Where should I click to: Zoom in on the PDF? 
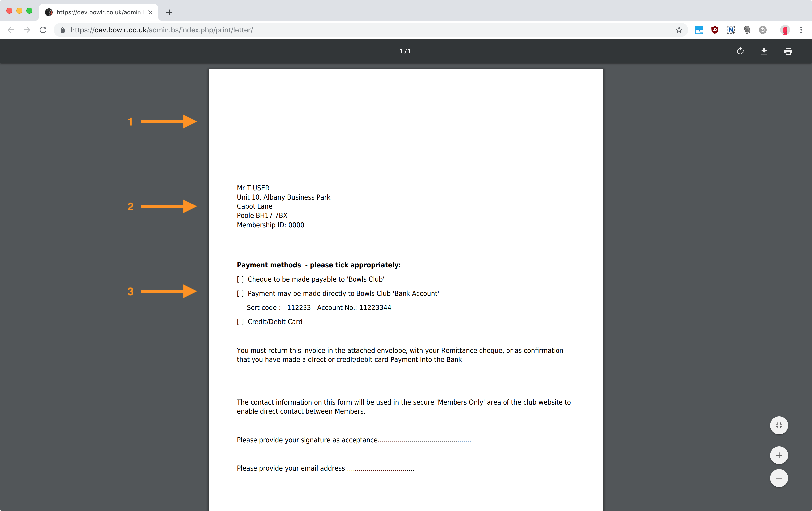[779, 455]
